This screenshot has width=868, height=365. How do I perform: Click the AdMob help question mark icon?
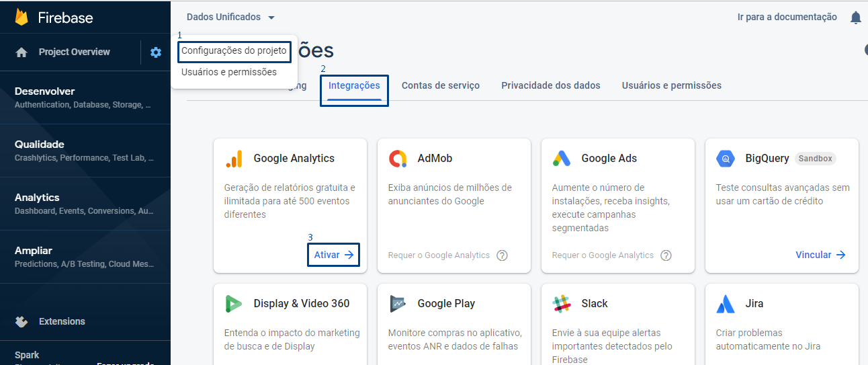502,255
